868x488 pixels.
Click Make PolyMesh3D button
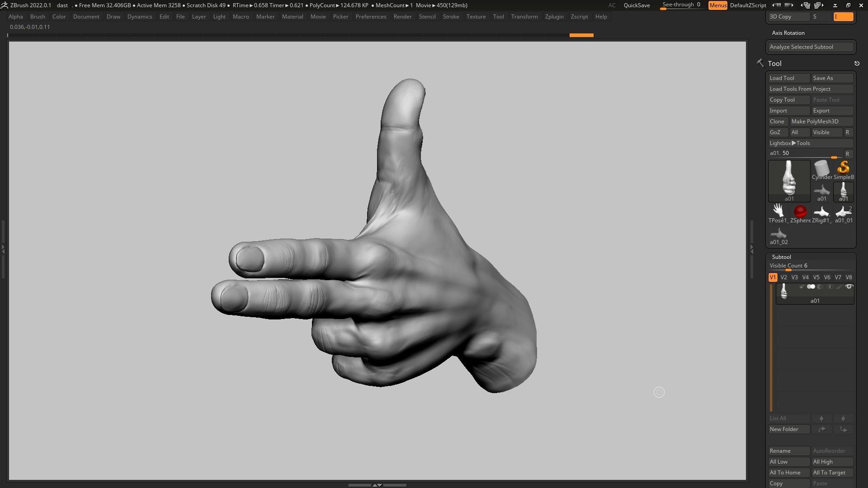pos(821,122)
